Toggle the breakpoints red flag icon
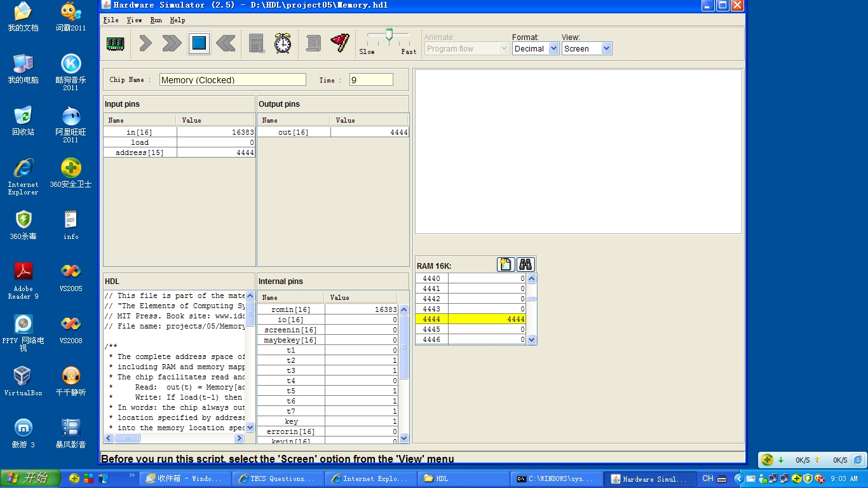Image resolution: width=868 pixels, height=488 pixels. click(x=340, y=43)
